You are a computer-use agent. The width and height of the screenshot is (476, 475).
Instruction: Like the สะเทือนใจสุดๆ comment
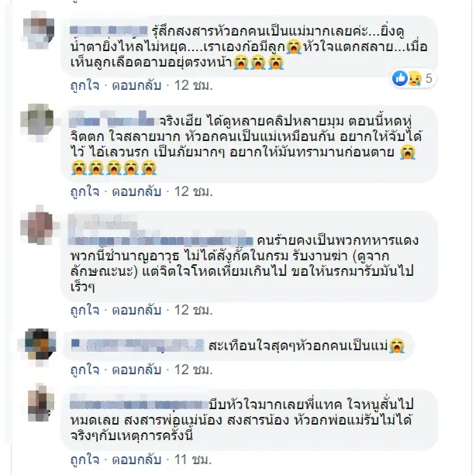coord(85,370)
